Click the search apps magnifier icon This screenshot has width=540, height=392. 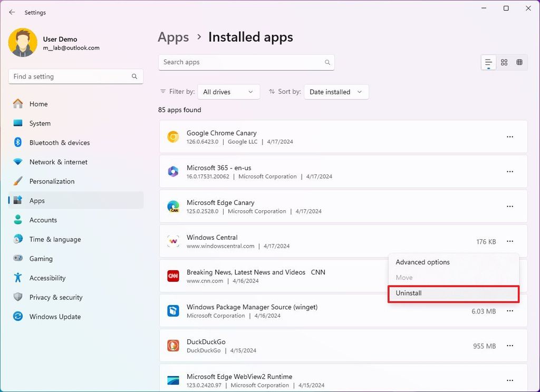(327, 62)
